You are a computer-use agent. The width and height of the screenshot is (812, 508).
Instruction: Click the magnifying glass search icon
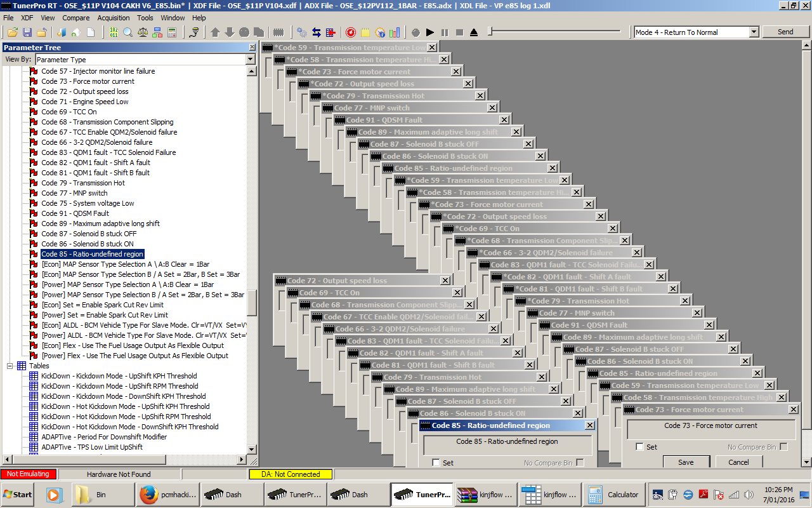pos(128,32)
